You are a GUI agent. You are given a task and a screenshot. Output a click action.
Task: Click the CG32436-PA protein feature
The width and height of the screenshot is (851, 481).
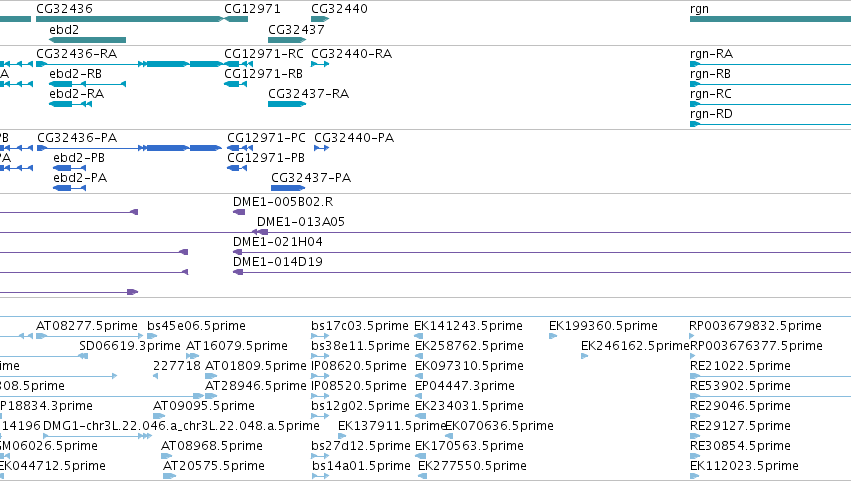click(129, 148)
